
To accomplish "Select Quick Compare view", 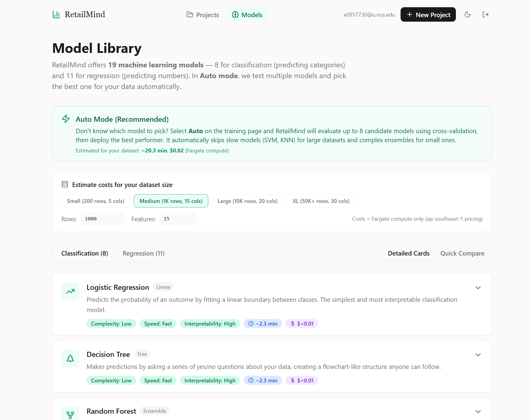I will (462, 253).
